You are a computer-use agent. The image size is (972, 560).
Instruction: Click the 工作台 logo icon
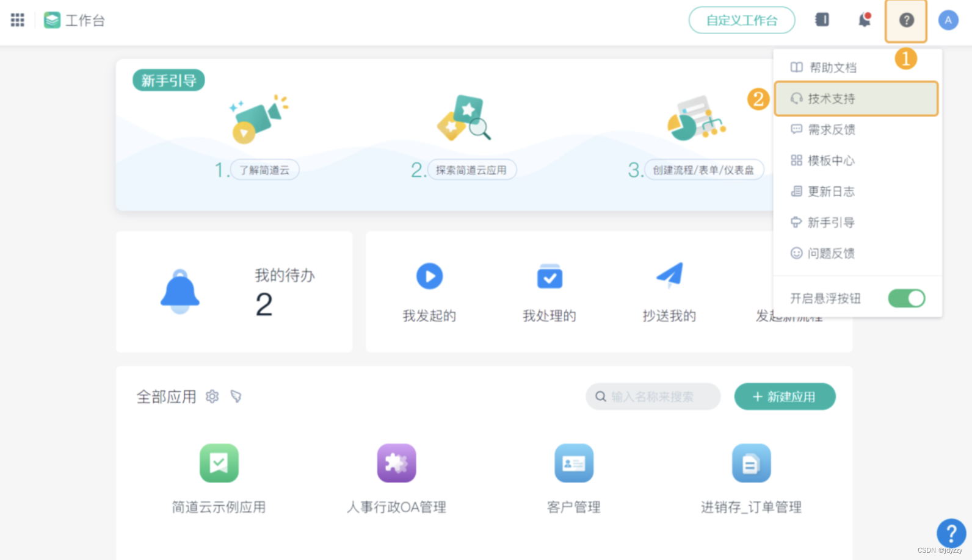pyautogui.click(x=53, y=20)
